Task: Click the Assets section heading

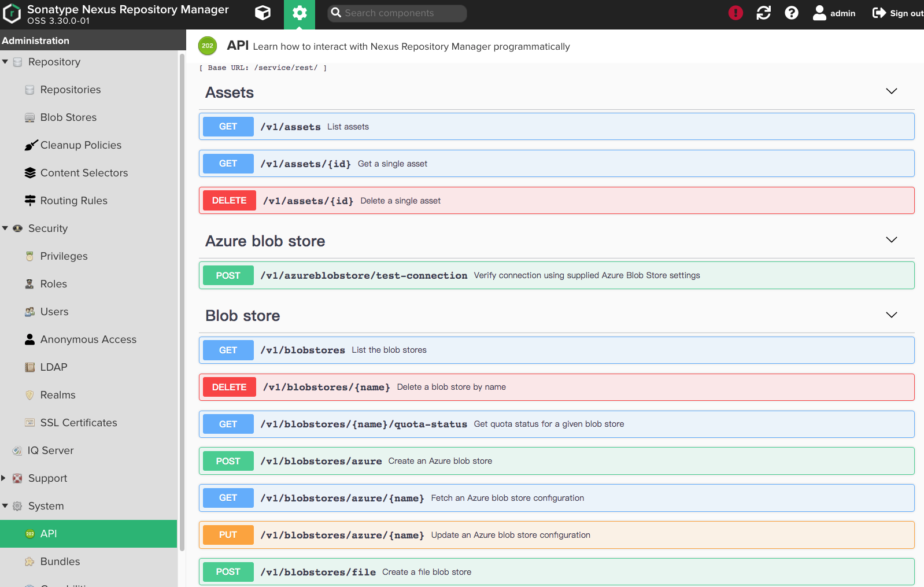Action: click(230, 93)
